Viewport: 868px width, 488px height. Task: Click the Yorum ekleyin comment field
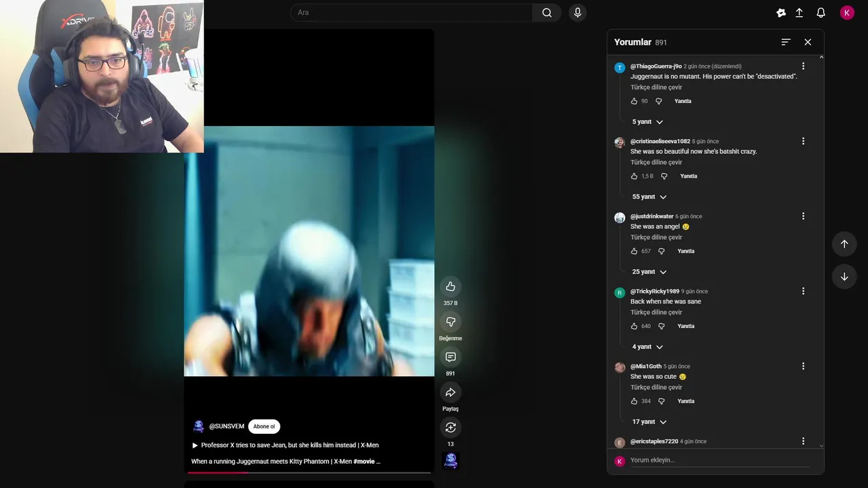tap(719, 460)
